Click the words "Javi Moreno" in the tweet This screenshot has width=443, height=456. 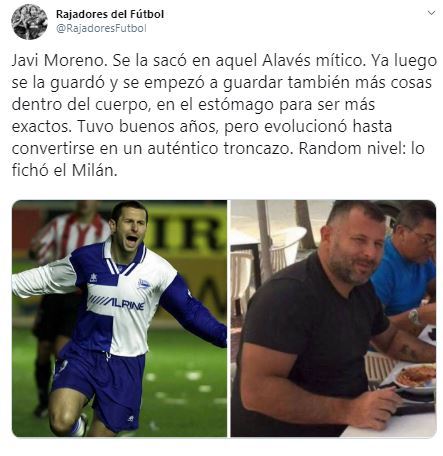[57, 61]
